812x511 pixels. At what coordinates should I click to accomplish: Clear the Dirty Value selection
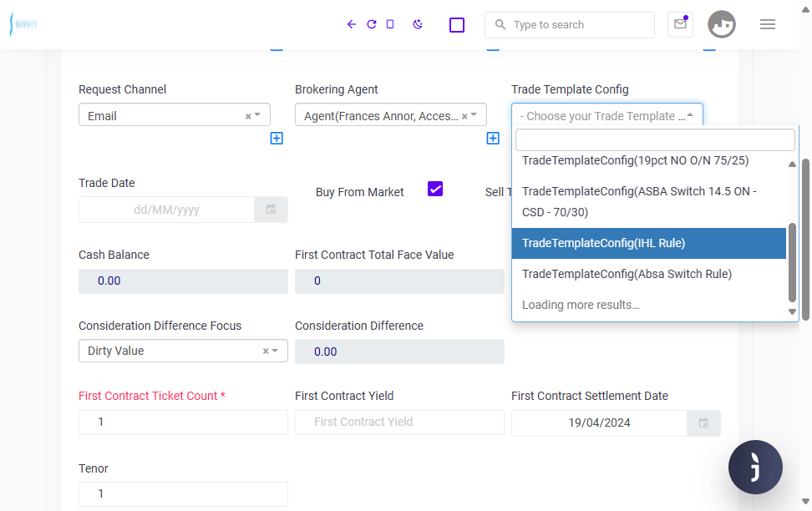point(266,351)
